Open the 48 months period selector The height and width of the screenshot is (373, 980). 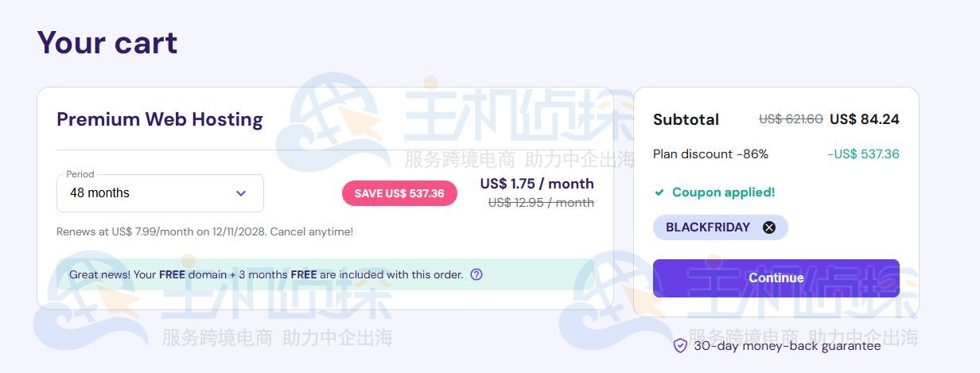159,193
